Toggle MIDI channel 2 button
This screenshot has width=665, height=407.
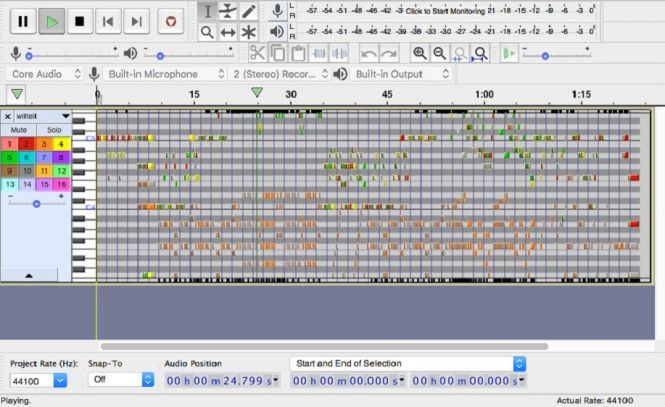click(x=27, y=144)
